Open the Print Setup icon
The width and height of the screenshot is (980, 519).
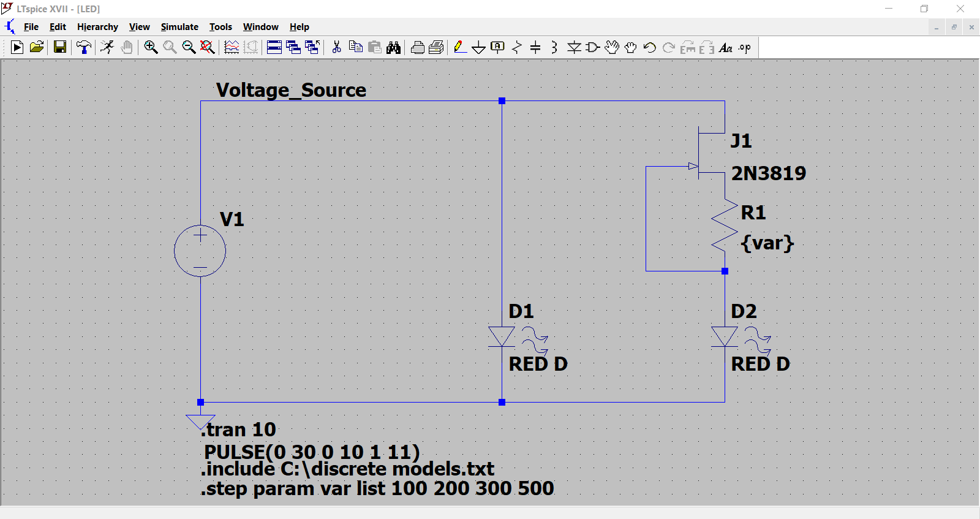pyautogui.click(x=437, y=47)
